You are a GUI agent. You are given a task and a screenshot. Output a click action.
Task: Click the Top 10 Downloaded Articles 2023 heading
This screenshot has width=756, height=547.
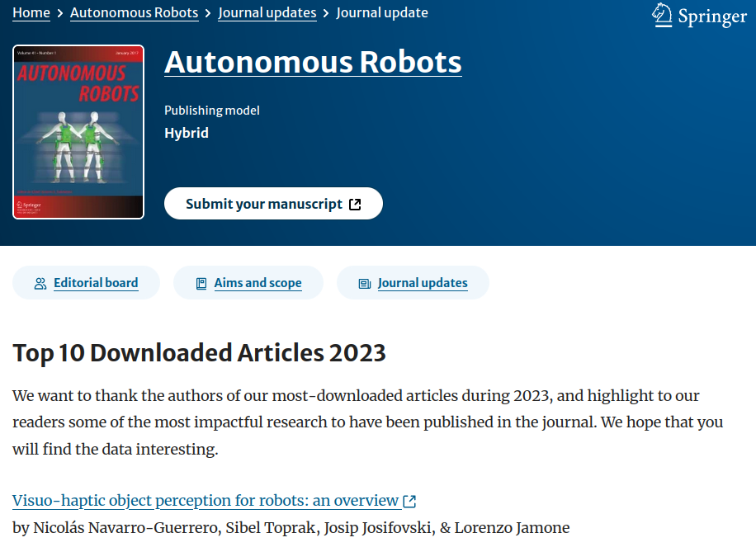pos(199,353)
